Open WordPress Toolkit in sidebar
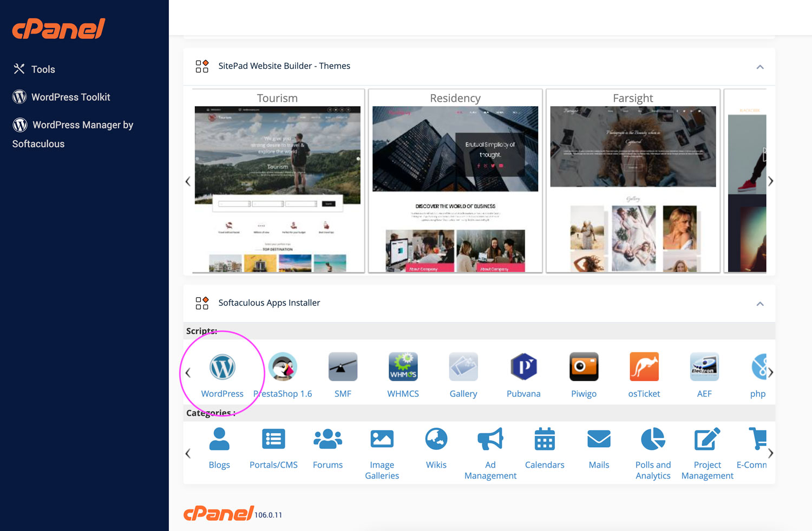The image size is (812, 531). click(x=70, y=97)
